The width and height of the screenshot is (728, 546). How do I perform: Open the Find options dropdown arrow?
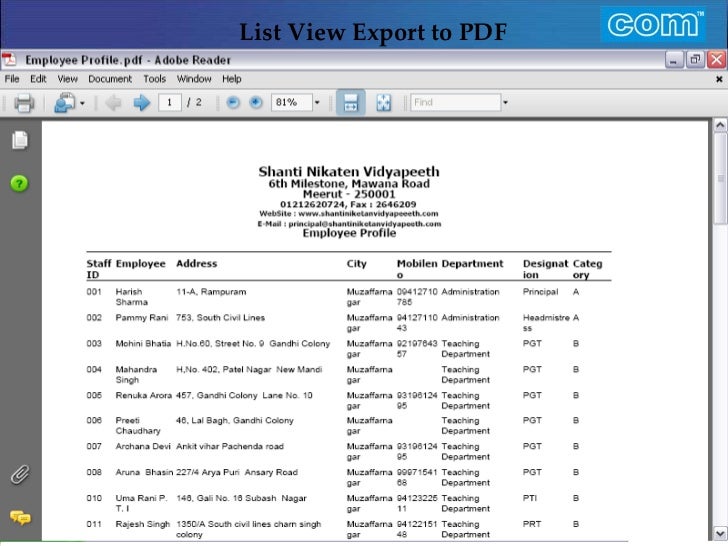[x=505, y=102]
